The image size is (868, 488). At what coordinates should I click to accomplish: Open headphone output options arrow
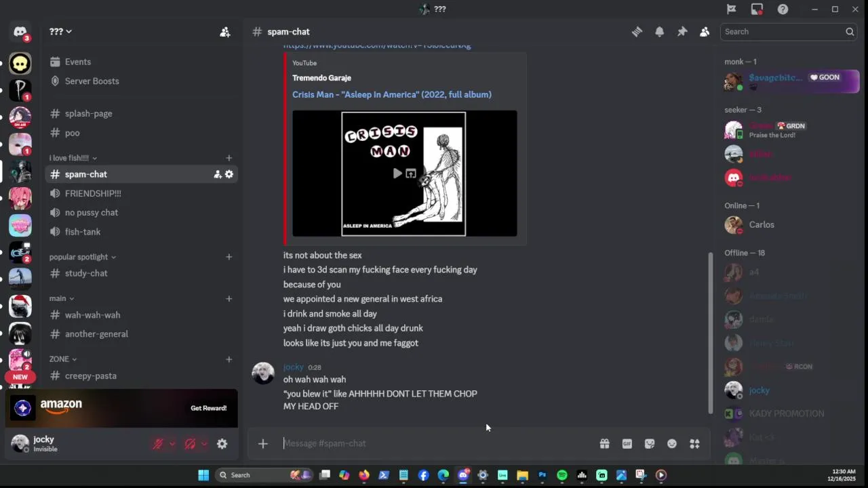tap(204, 444)
